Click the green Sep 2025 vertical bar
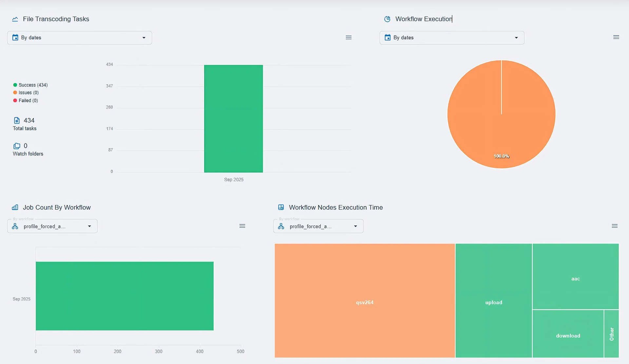Screen dimensions: 629x364 pos(234,119)
